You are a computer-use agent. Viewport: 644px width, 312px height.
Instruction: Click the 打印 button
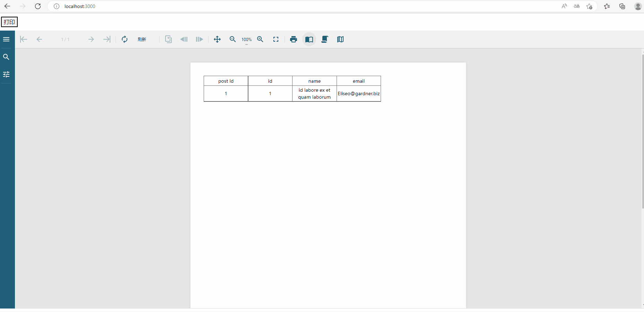point(9,22)
